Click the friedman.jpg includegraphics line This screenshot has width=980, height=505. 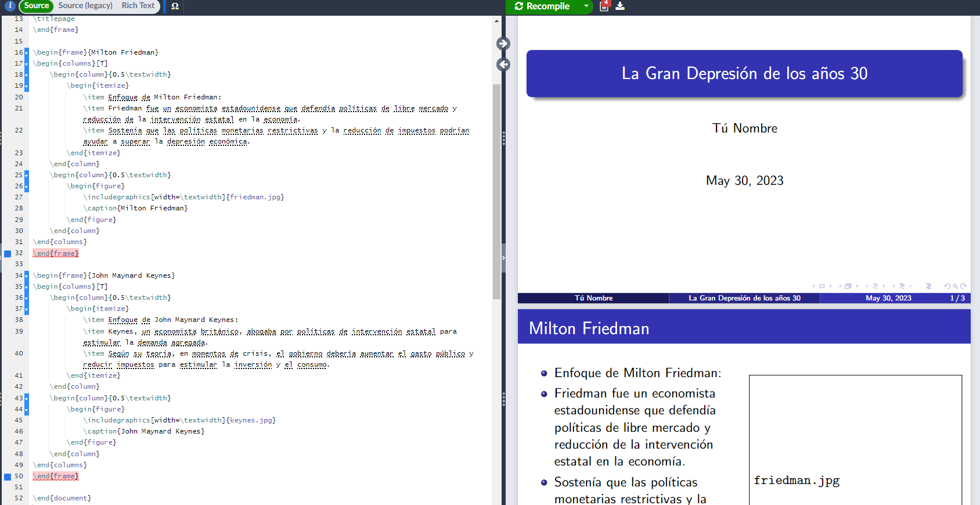tap(183, 198)
